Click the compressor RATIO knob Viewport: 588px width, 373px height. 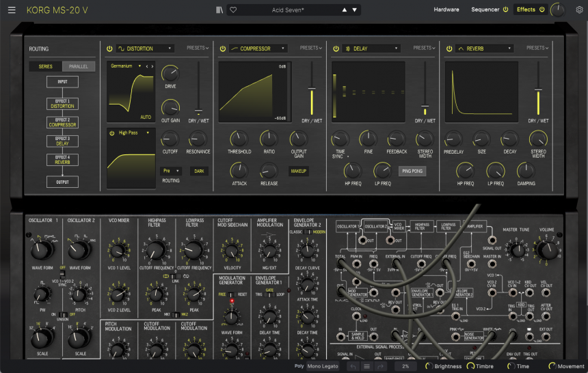click(269, 139)
